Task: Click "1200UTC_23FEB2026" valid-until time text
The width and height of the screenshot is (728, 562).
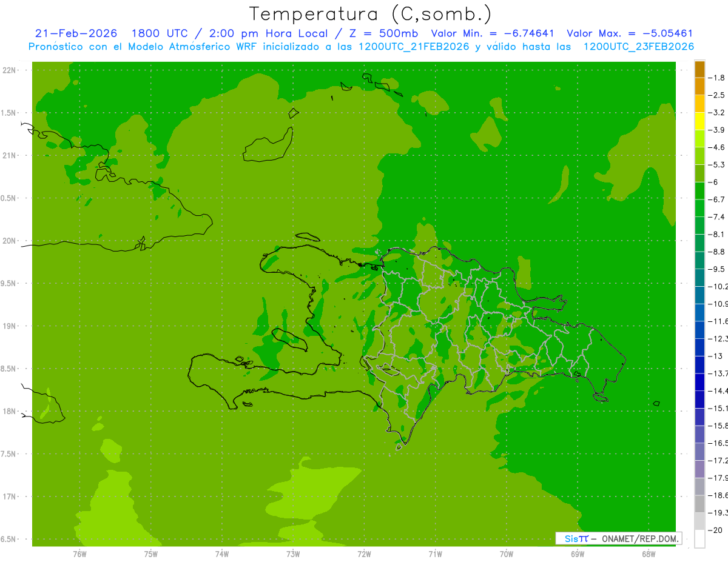Action: pyautogui.click(x=639, y=47)
